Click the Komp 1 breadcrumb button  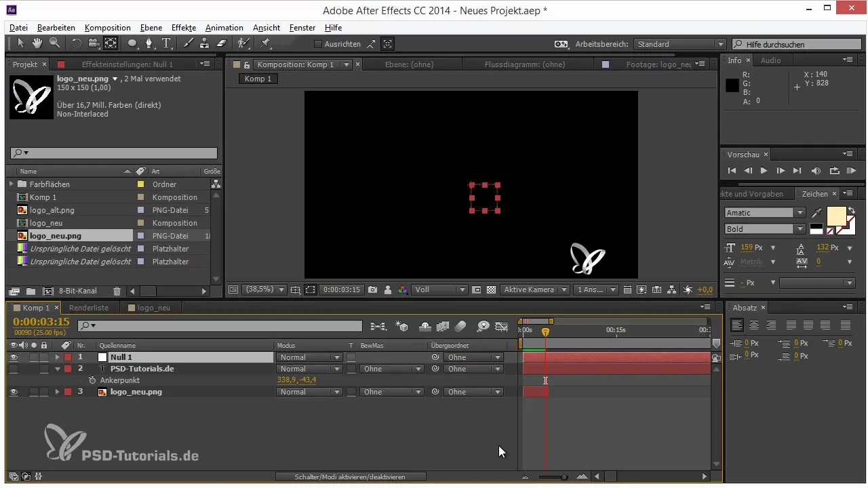click(258, 79)
